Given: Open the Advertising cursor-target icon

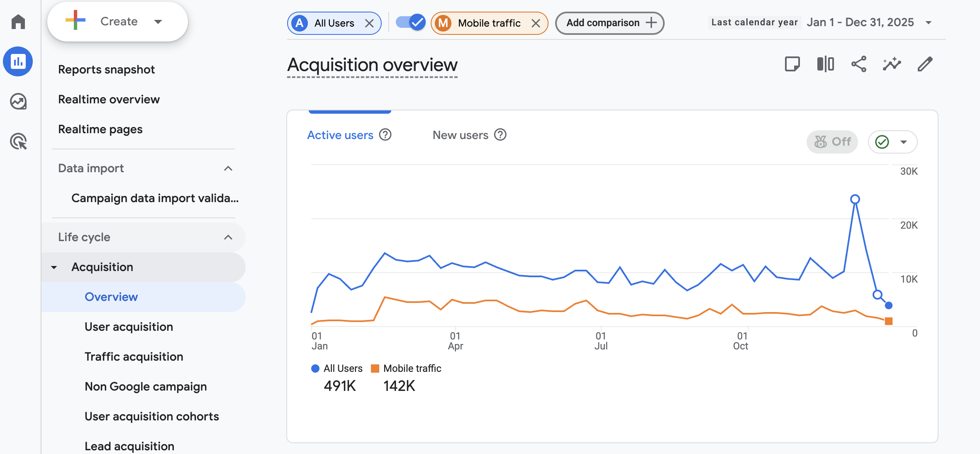Looking at the screenshot, I should click(x=18, y=142).
